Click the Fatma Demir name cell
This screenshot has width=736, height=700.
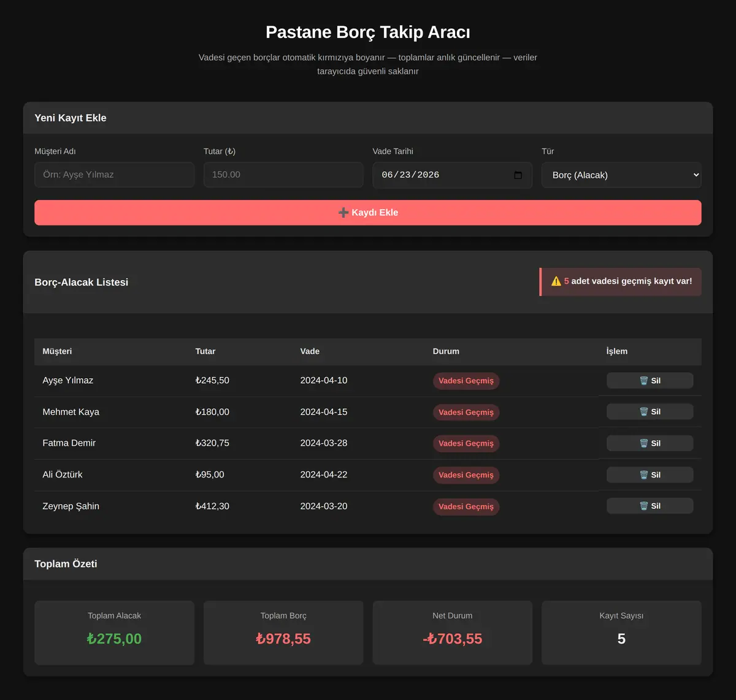tap(69, 443)
